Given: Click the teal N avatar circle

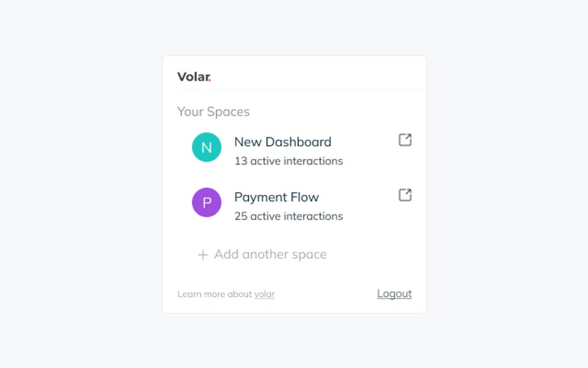Looking at the screenshot, I should 206,147.
